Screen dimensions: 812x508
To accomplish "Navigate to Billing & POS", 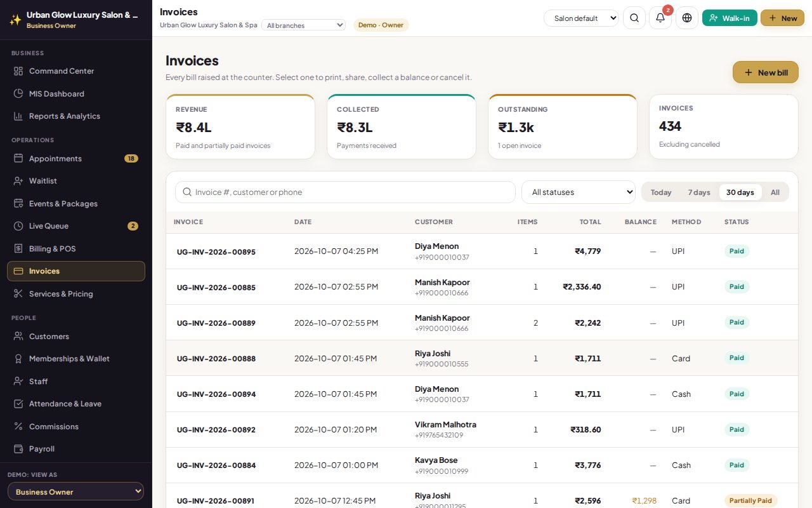I will 76,248.
